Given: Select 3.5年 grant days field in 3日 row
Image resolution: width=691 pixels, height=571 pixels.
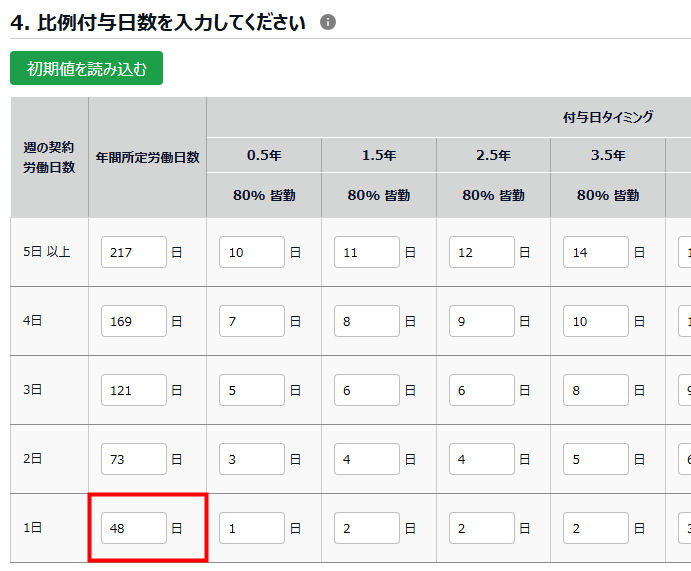Looking at the screenshot, I should click(596, 390).
